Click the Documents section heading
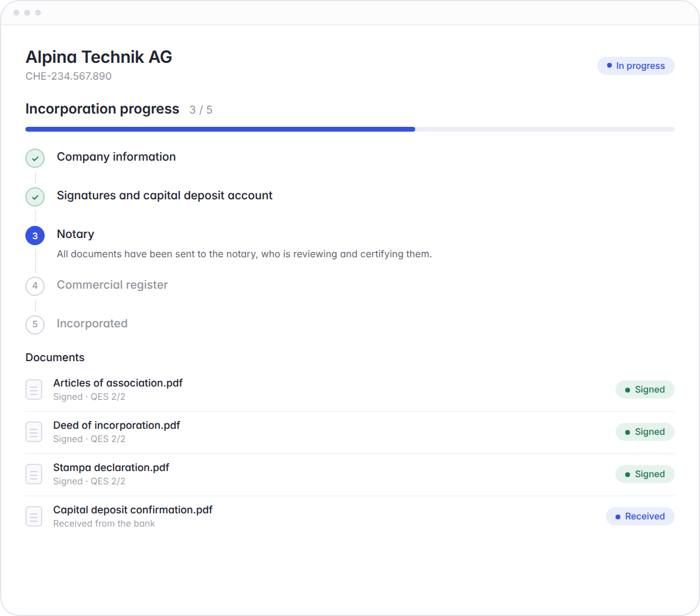The height and width of the screenshot is (616, 700). click(x=55, y=358)
